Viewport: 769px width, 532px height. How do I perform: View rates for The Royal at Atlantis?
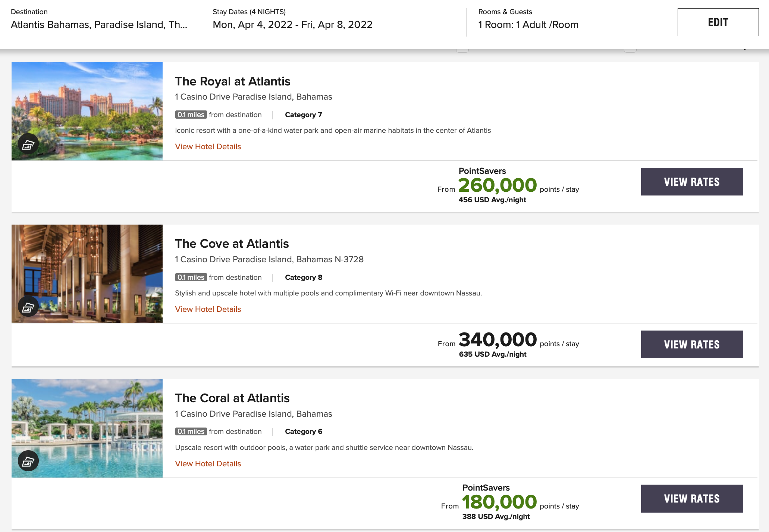click(692, 182)
